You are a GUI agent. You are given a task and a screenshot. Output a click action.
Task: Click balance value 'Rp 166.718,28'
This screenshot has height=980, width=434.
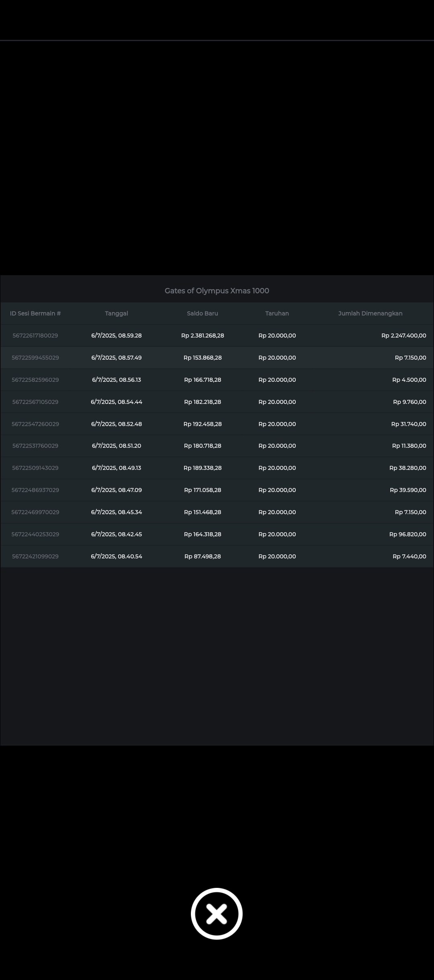pyautogui.click(x=203, y=380)
